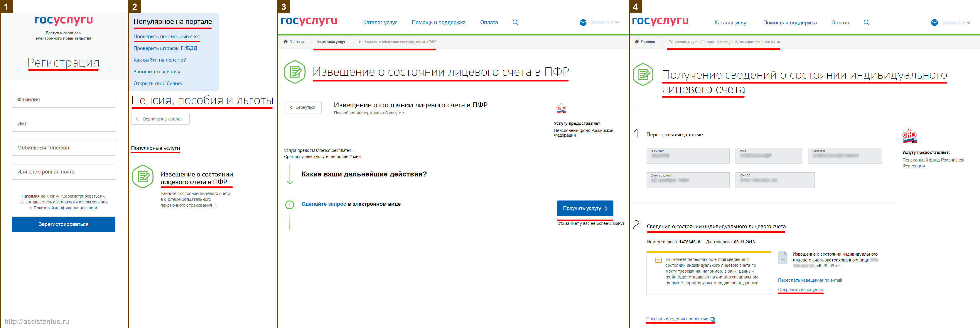Click Переслать извещение по e-mail link
This screenshot has height=328, width=980.
(x=809, y=280)
